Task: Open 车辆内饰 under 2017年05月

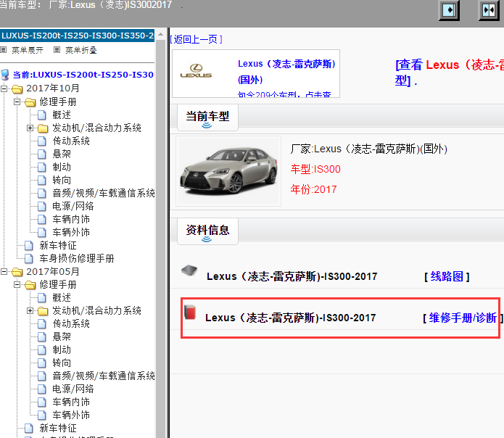Action: (71, 402)
